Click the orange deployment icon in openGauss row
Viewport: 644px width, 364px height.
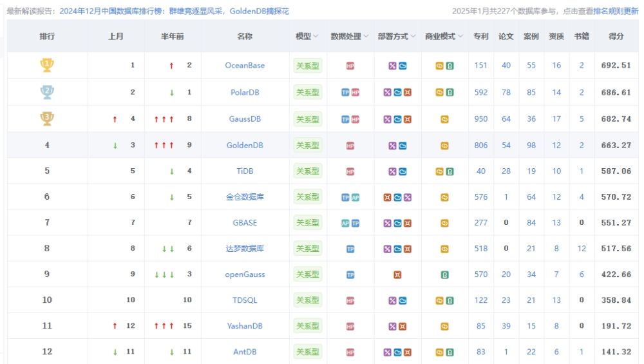point(397,275)
